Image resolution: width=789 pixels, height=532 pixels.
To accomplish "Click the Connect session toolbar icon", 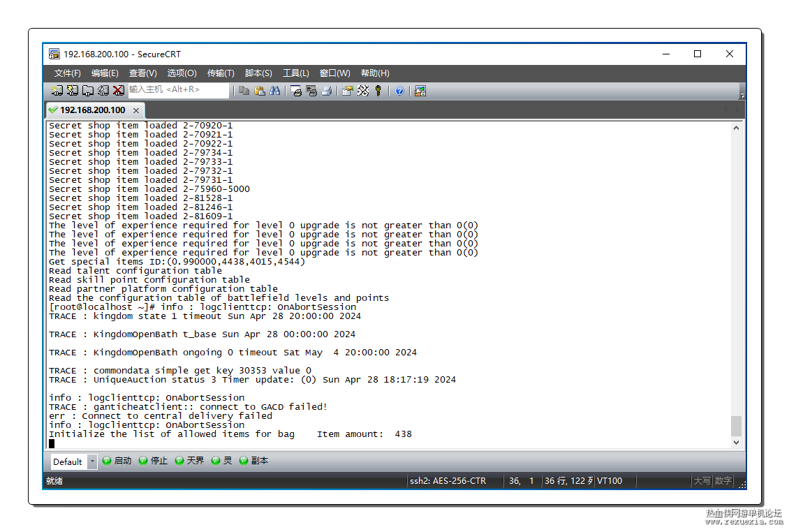I will tap(57, 91).
